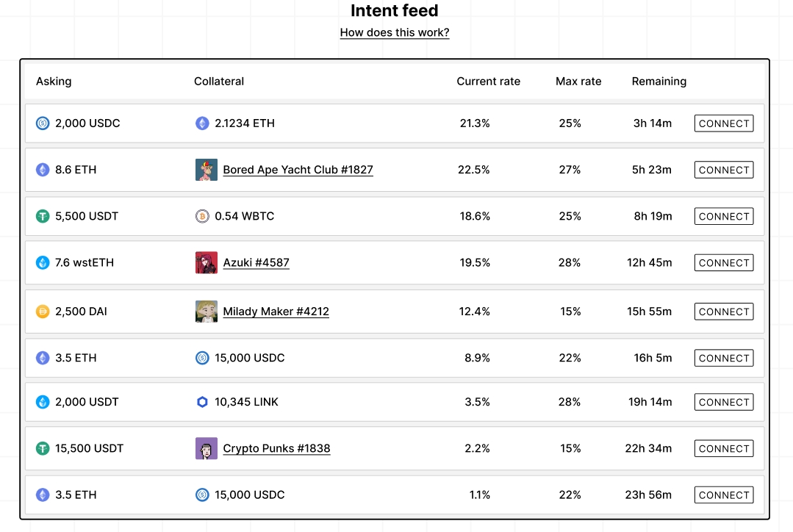Open the Bored Ape Yacht Club thumbnail
The height and width of the screenshot is (532, 793).
(207, 170)
